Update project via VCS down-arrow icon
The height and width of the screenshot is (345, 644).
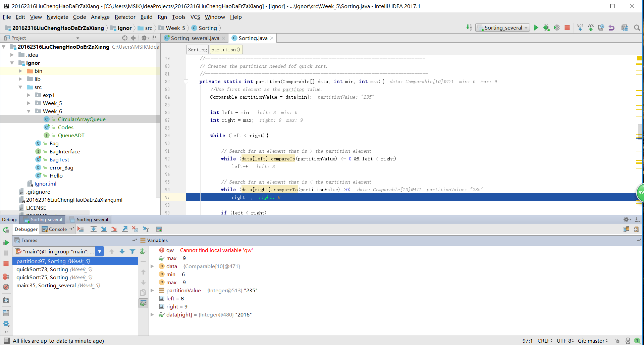[x=580, y=28]
